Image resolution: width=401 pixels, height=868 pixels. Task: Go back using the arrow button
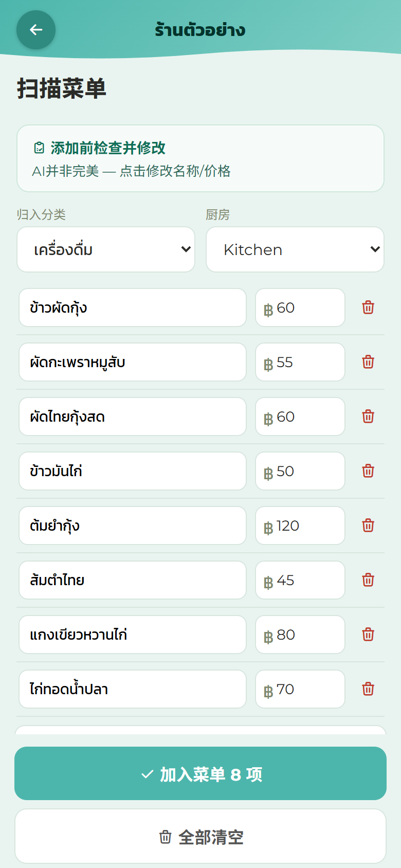point(36,30)
